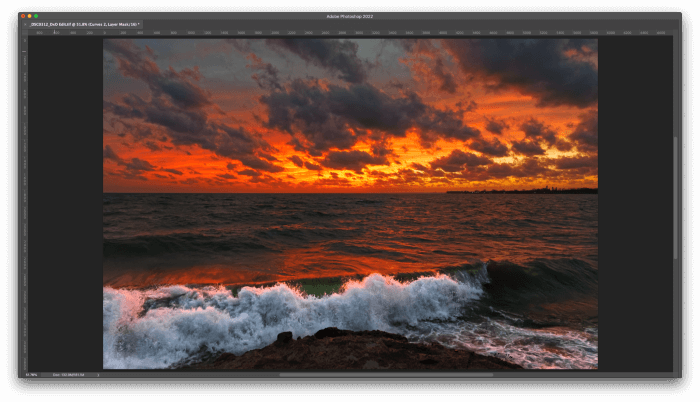Click the dark pasteboard right of the image

(635, 203)
